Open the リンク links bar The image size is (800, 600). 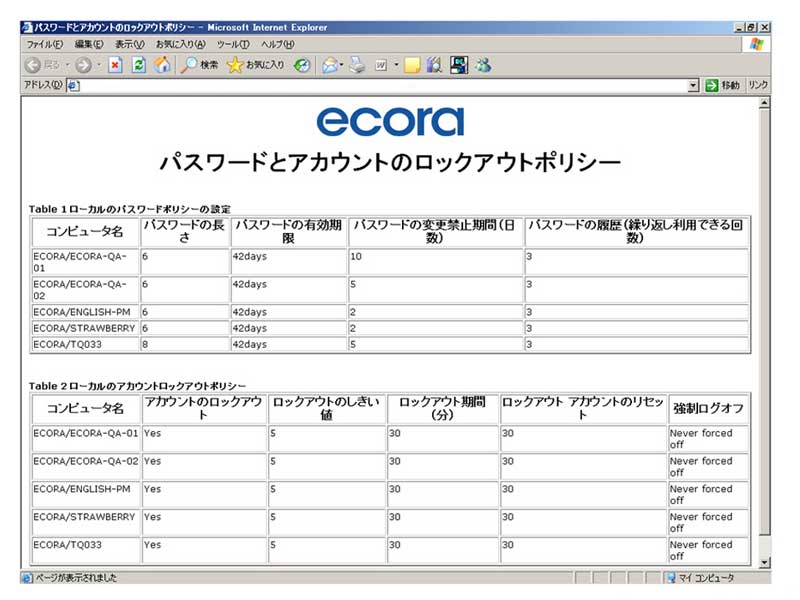[x=758, y=86]
